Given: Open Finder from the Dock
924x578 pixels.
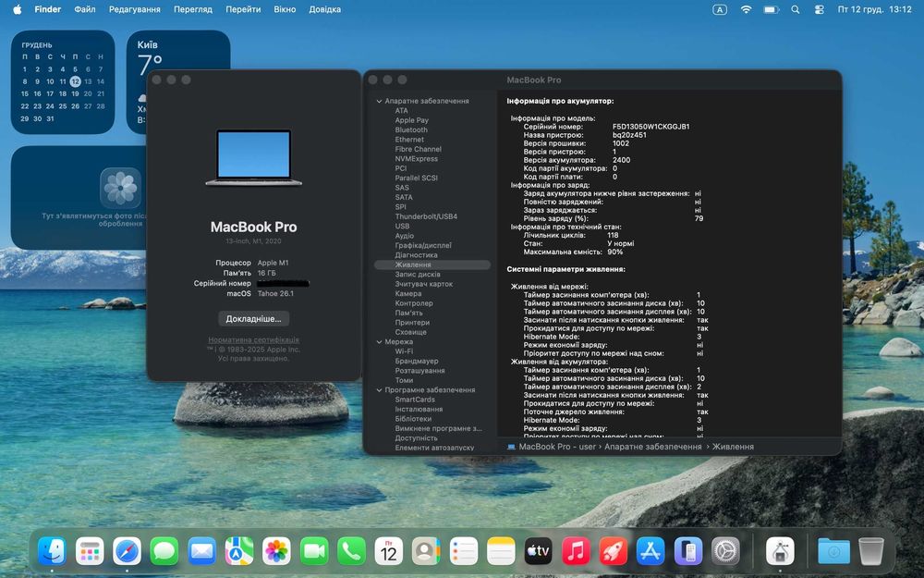Looking at the screenshot, I should point(52,552).
